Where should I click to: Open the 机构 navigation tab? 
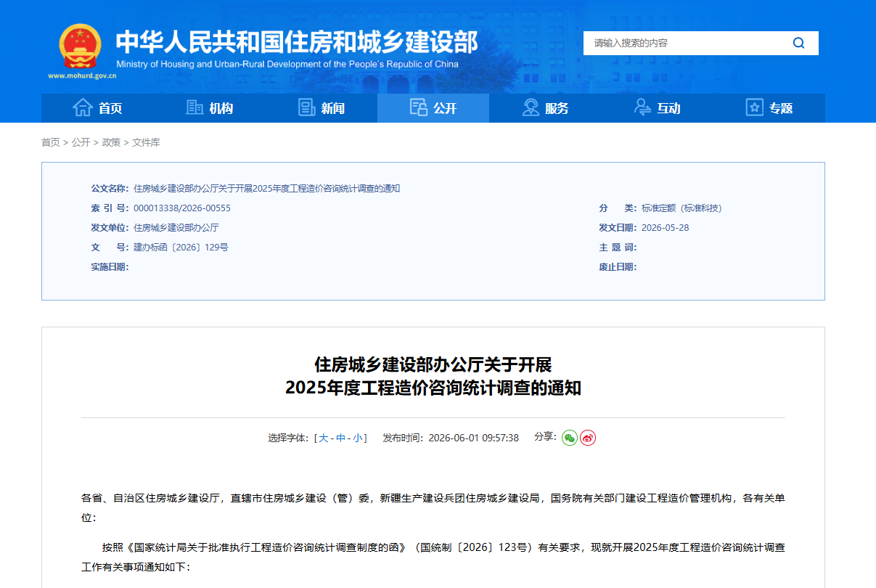tap(209, 108)
